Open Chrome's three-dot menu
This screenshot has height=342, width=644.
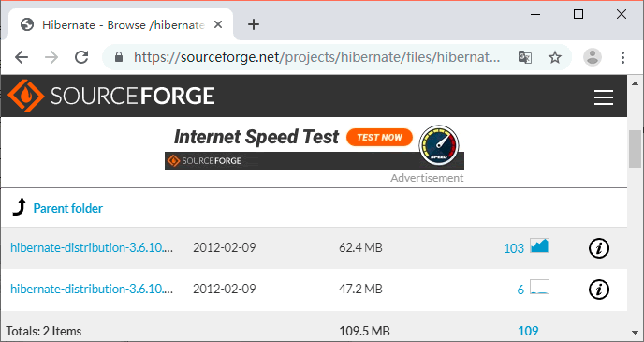point(622,57)
